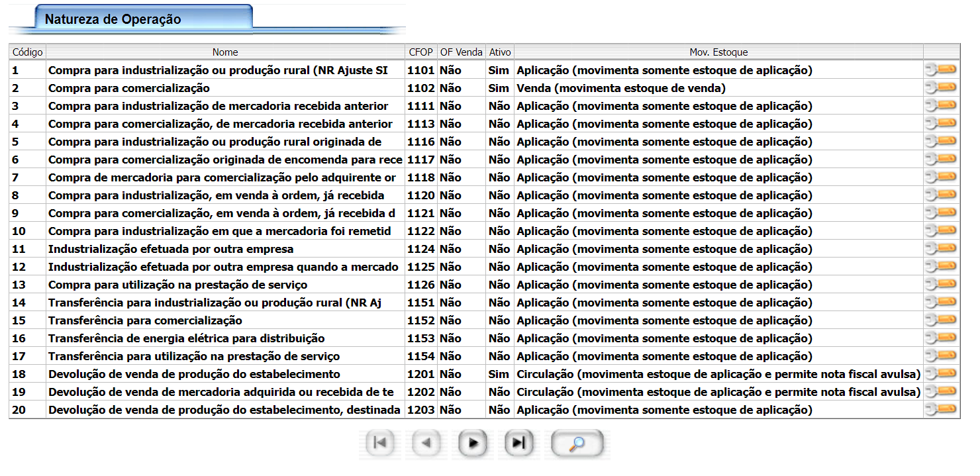The height and width of the screenshot is (476, 980).
Task: Click the CFOP column header
Action: [x=420, y=52]
